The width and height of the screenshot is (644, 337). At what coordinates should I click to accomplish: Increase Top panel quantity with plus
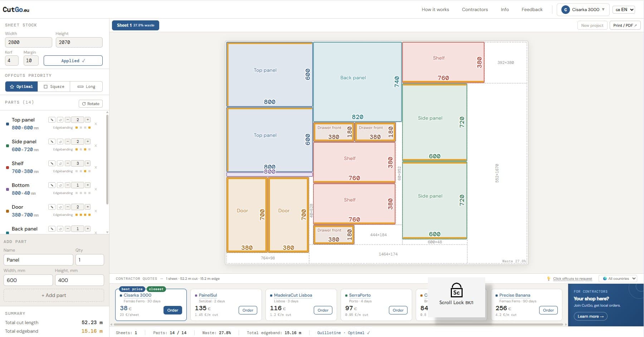(88, 120)
